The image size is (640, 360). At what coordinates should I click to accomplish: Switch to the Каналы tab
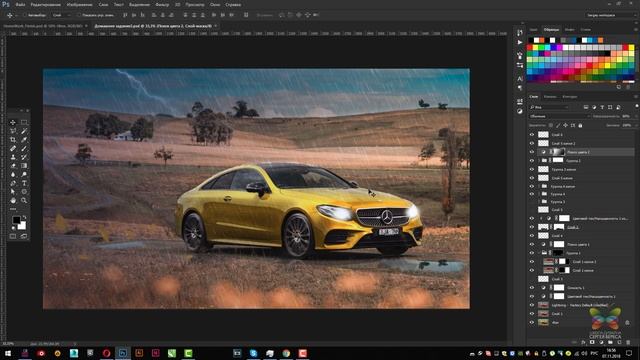(551, 97)
